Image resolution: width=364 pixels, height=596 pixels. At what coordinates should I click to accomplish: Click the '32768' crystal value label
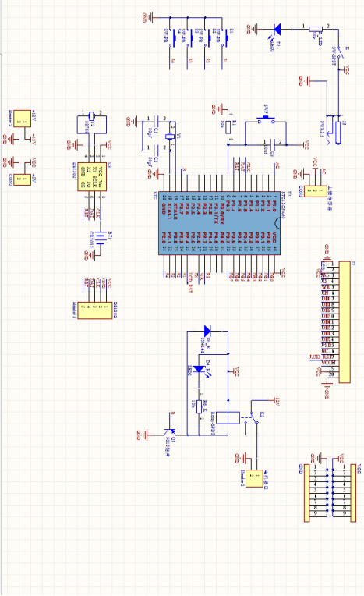[x=87, y=127]
